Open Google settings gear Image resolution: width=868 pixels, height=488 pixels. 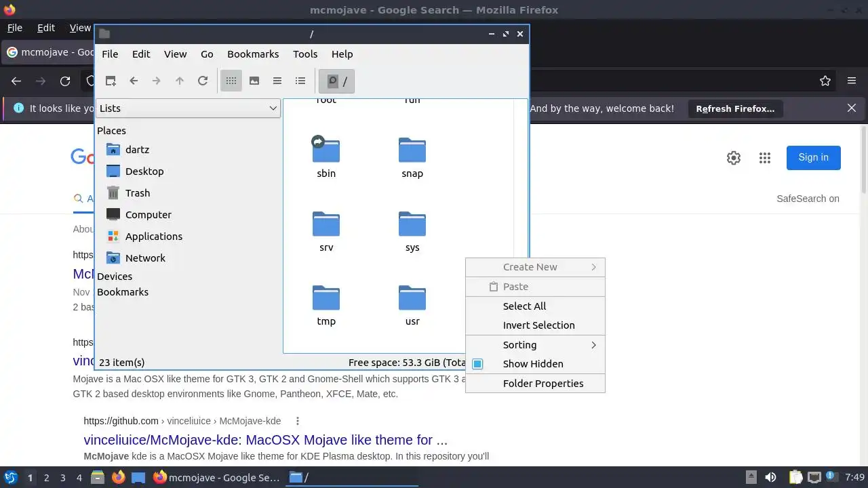[x=734, y=158]
